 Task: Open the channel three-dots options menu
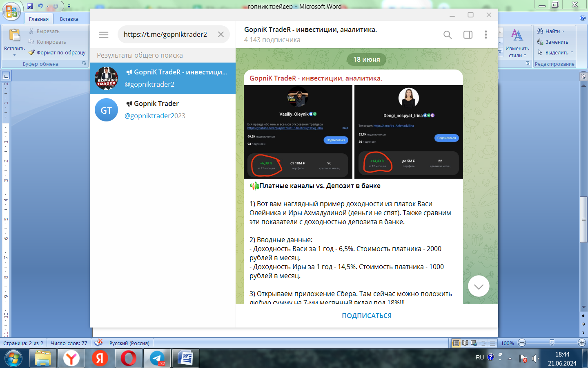tap(486, 35)
